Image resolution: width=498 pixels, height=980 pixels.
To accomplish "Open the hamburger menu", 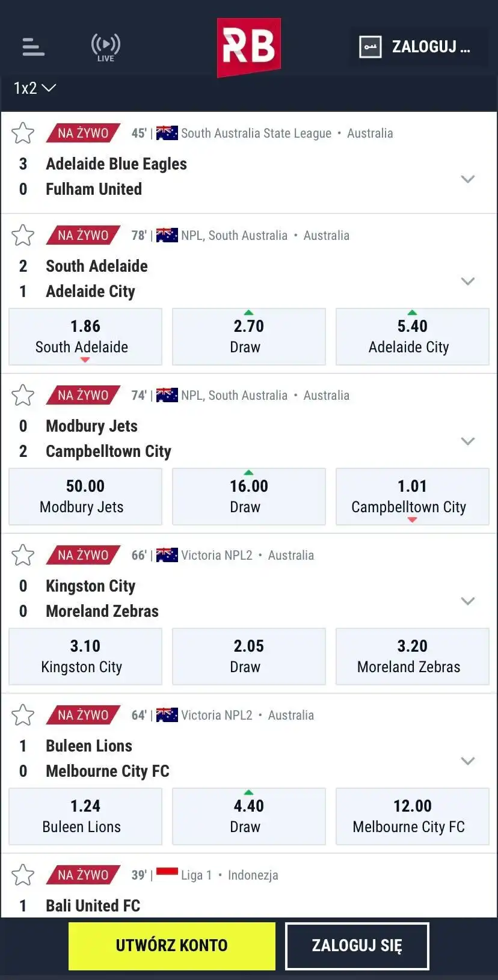I will (x=33, y=46).
